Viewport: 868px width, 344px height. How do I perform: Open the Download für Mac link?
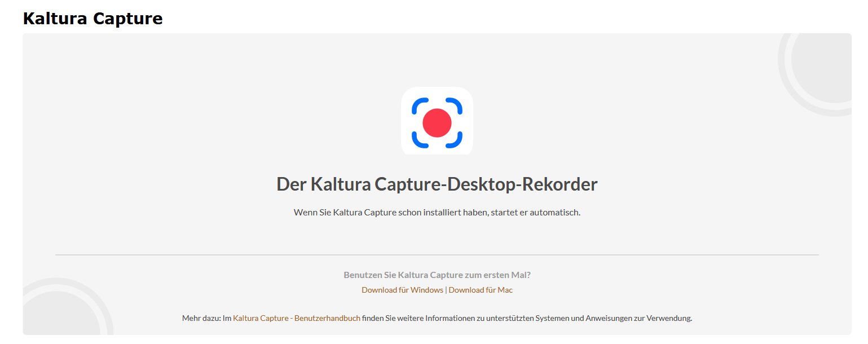click(x=481, y=290)
